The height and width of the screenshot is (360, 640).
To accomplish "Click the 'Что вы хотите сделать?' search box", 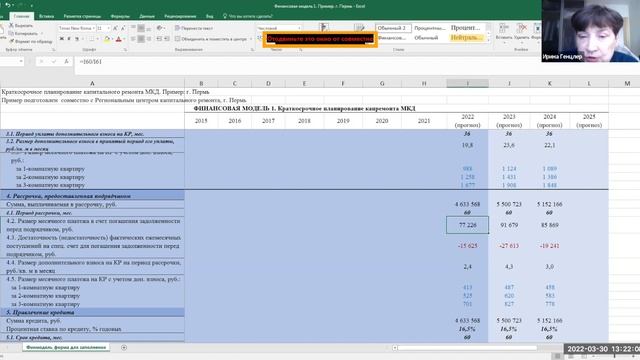I will [x=248, y=16].
